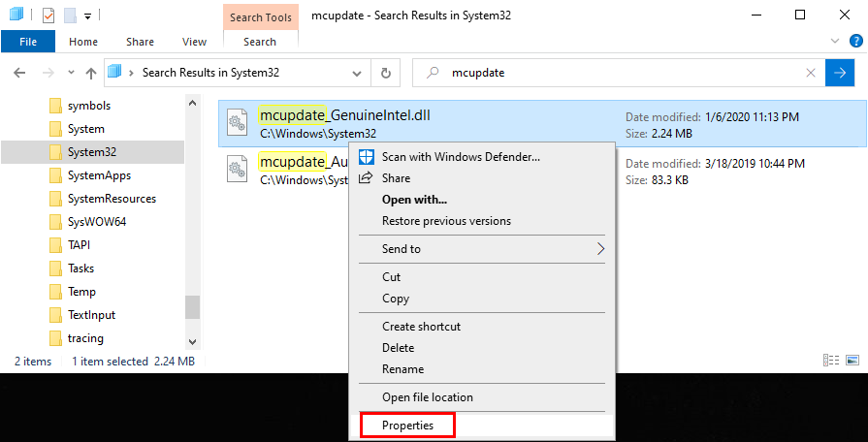Select the symbols folder in navigation pane

[x=89, y=105]
